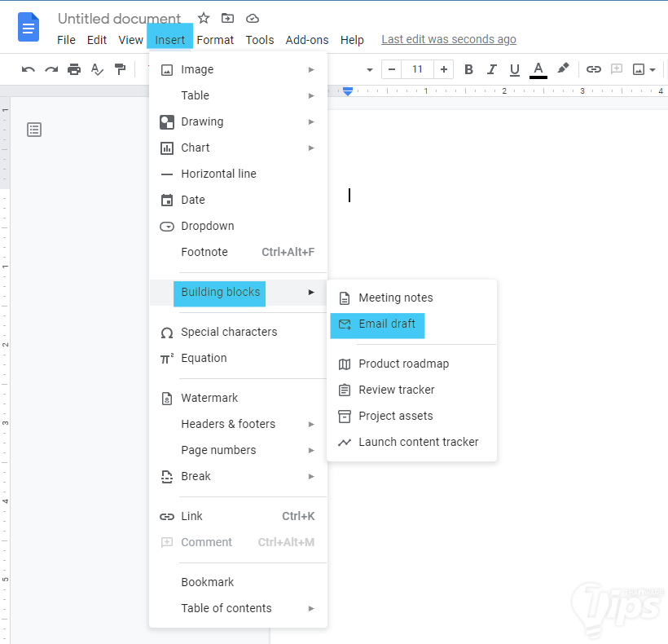668x644 pixels.
Task: Edit the font size field showing 11
Action: point(417,69)
